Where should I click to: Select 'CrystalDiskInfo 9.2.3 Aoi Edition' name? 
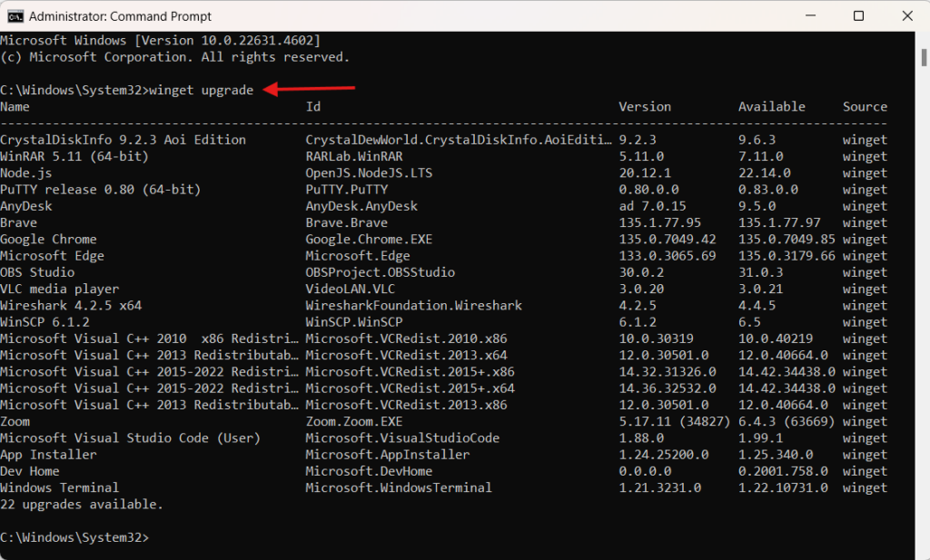coord(123,140)
